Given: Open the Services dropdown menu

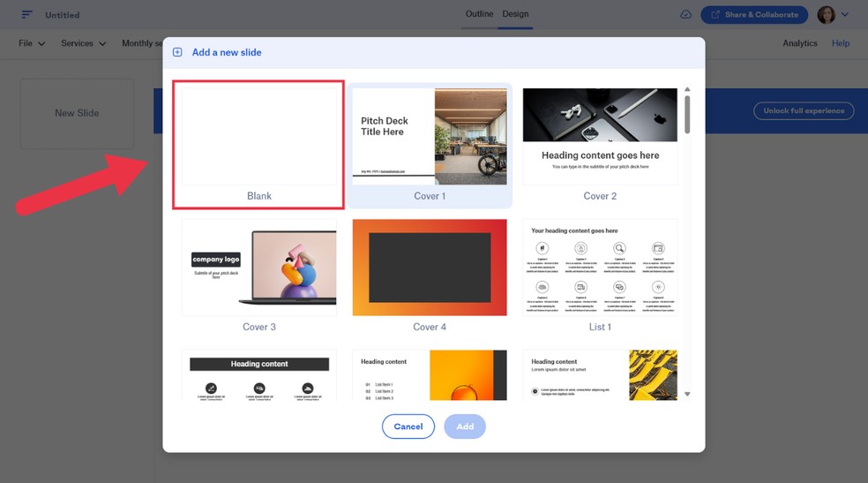Looking at the screenshot, I should click(x=83, y=43).
